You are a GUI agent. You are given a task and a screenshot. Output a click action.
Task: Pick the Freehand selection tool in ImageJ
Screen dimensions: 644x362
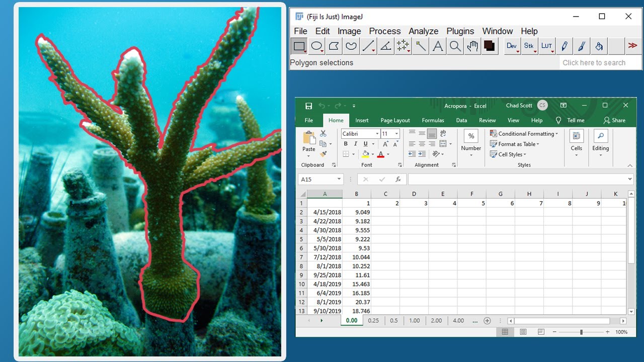point(351,46)
